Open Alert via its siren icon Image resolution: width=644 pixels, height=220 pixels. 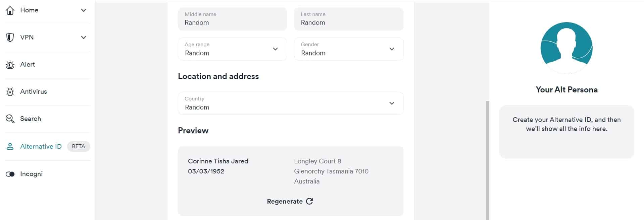click(x=10, y=65)
